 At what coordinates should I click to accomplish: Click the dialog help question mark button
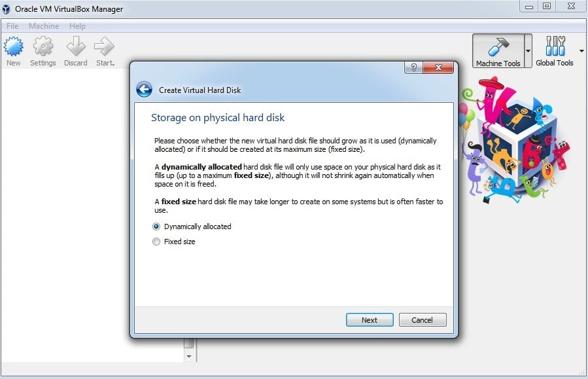tap(413, 67)
